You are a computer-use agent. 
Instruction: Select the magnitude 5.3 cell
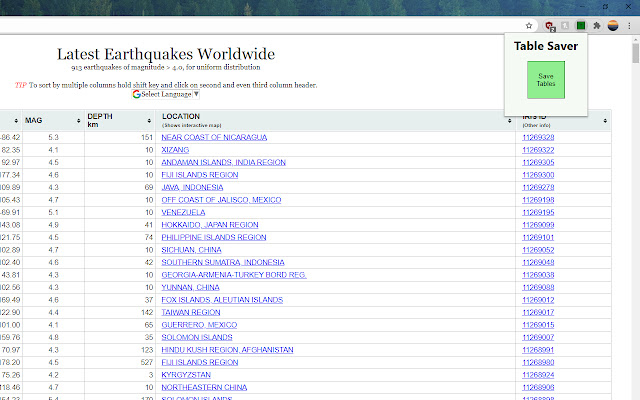[x=53, y=138]
